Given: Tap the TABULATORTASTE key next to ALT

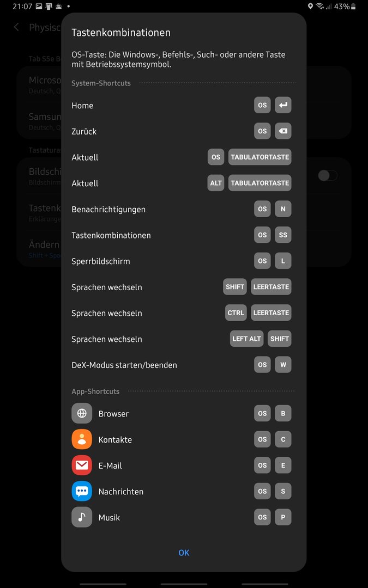Looking at the screenshot, I should 260,183.
